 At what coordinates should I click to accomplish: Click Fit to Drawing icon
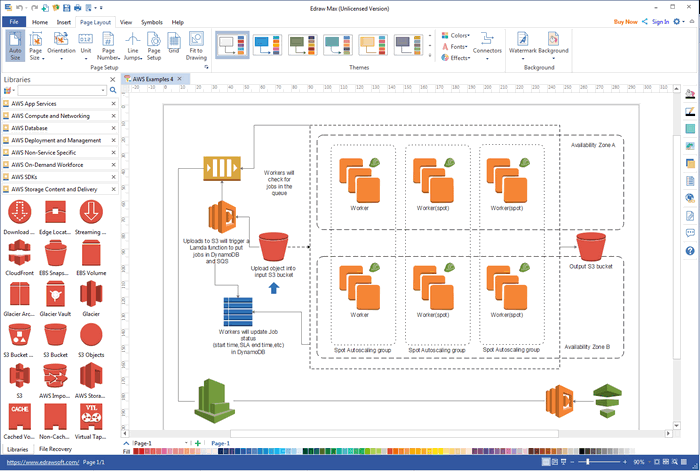[x=196, y=46]
